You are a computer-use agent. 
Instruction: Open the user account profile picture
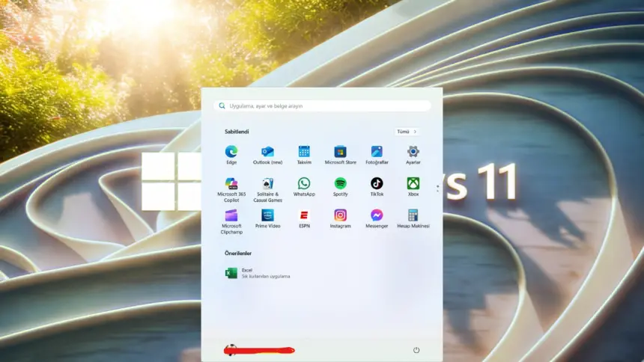(x=231, y=350)
